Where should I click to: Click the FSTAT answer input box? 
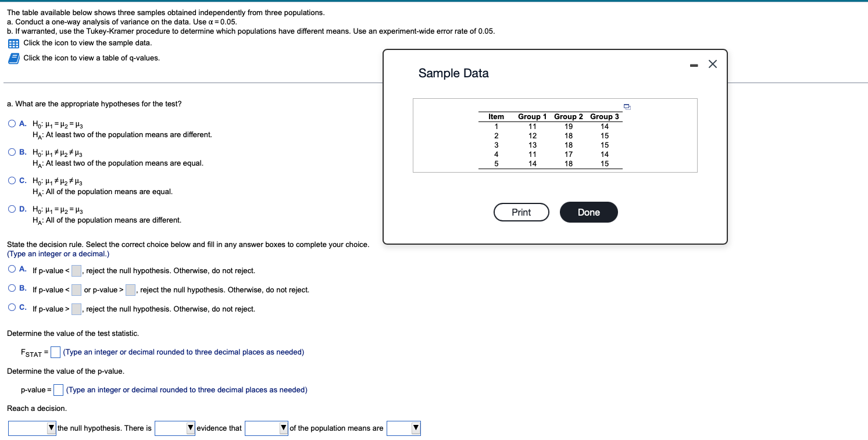pyautogui.click(x=55, y=352)
